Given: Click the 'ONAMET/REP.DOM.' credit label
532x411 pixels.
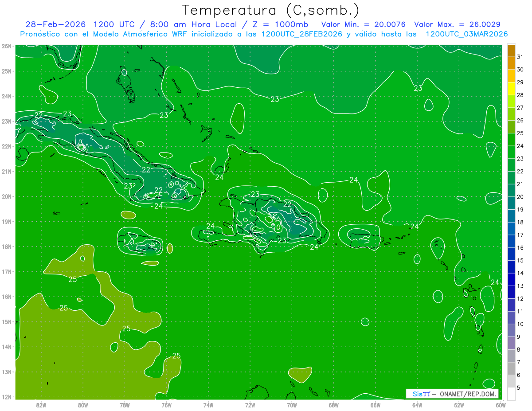Looking at the screenshot, I should [468, 394].
